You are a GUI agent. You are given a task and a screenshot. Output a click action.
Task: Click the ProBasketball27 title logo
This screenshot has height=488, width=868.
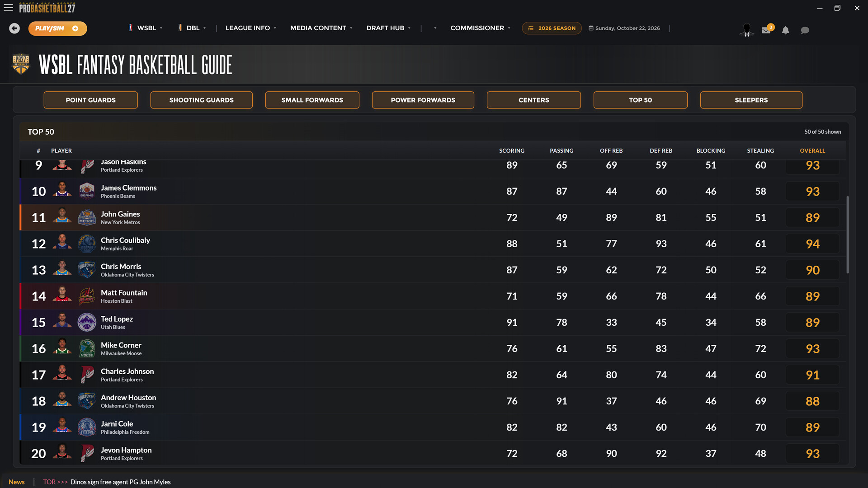point(47,8)
